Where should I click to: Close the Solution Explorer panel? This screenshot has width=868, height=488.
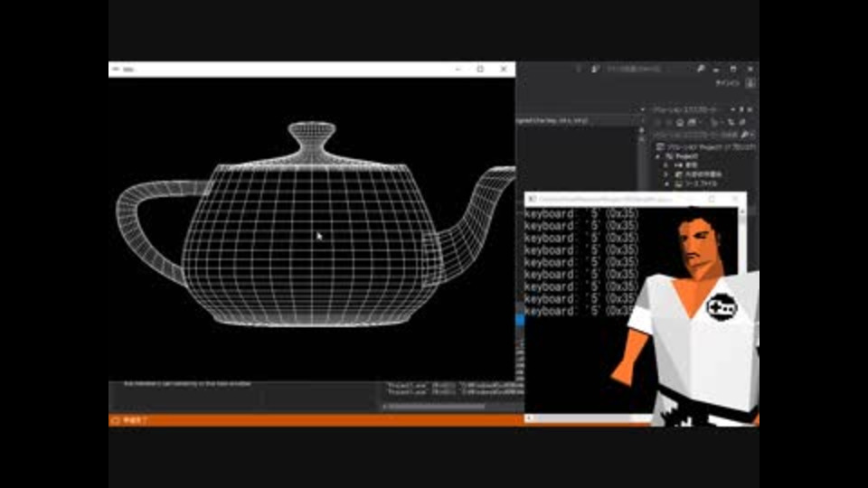coord(750,109)
